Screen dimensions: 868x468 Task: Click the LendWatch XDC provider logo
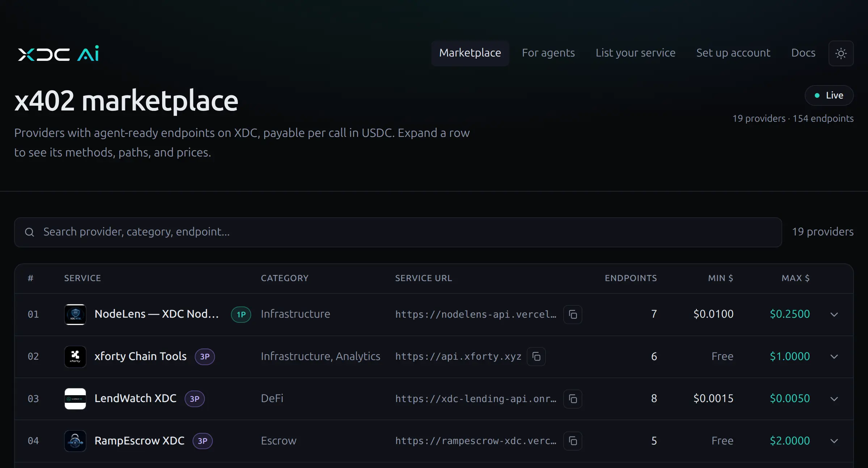[x=75, y=399]
